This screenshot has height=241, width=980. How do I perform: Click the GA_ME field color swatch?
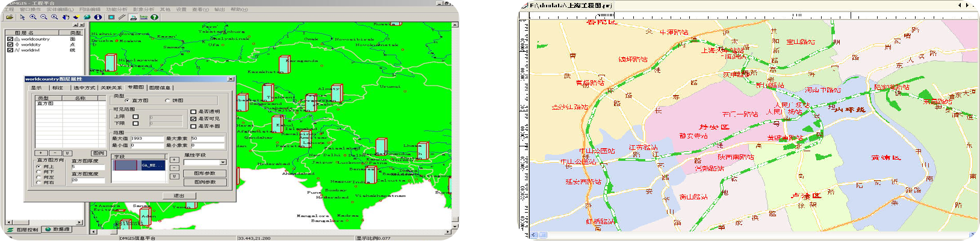[x=125, y=165]
